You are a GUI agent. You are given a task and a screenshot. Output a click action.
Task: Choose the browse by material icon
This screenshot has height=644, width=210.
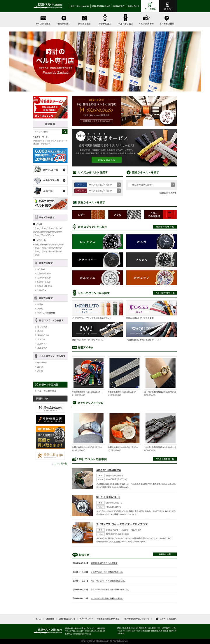(x=84, y=18)
